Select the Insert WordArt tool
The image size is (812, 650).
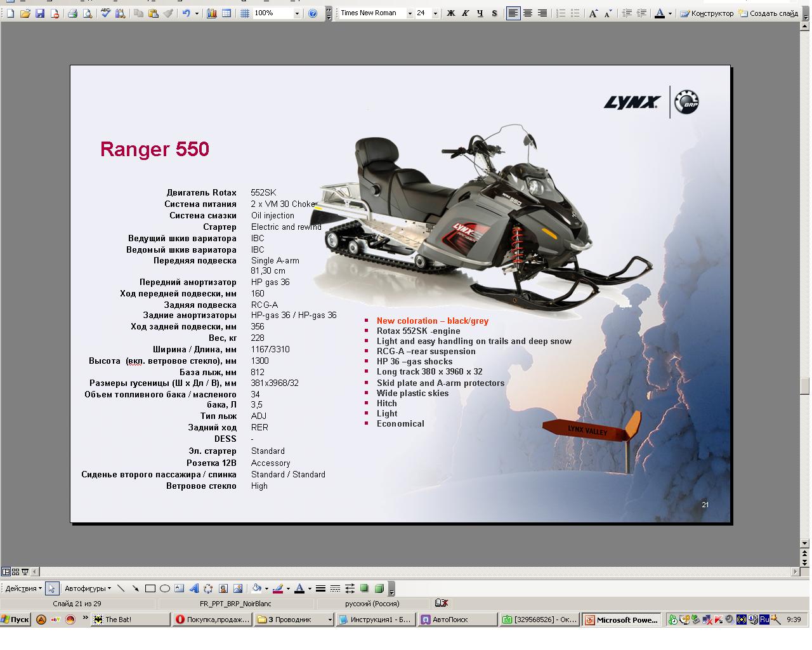point(194,588)
